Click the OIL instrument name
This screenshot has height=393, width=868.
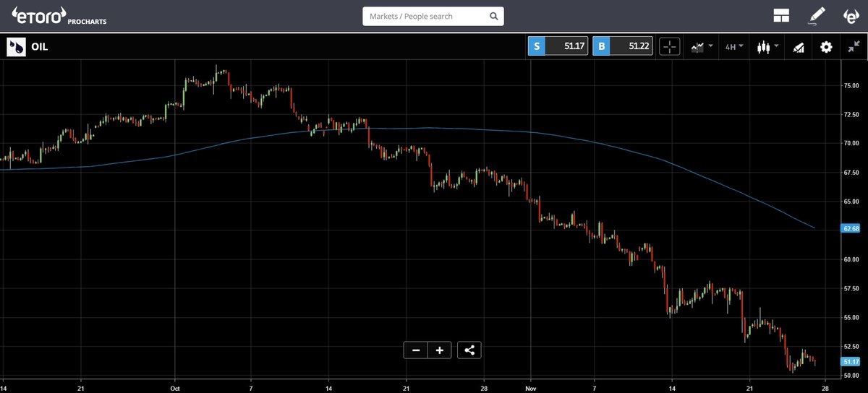pos(40,47)
